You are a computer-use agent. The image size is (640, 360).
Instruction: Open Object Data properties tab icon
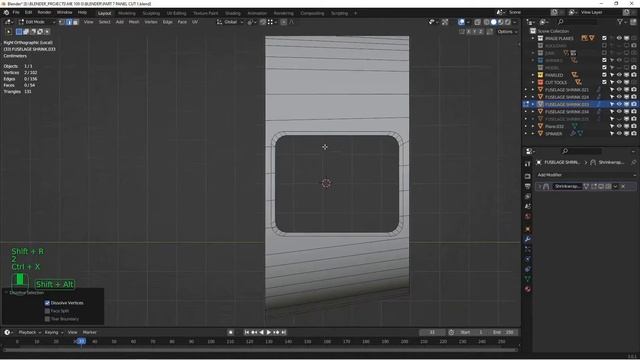528,279
